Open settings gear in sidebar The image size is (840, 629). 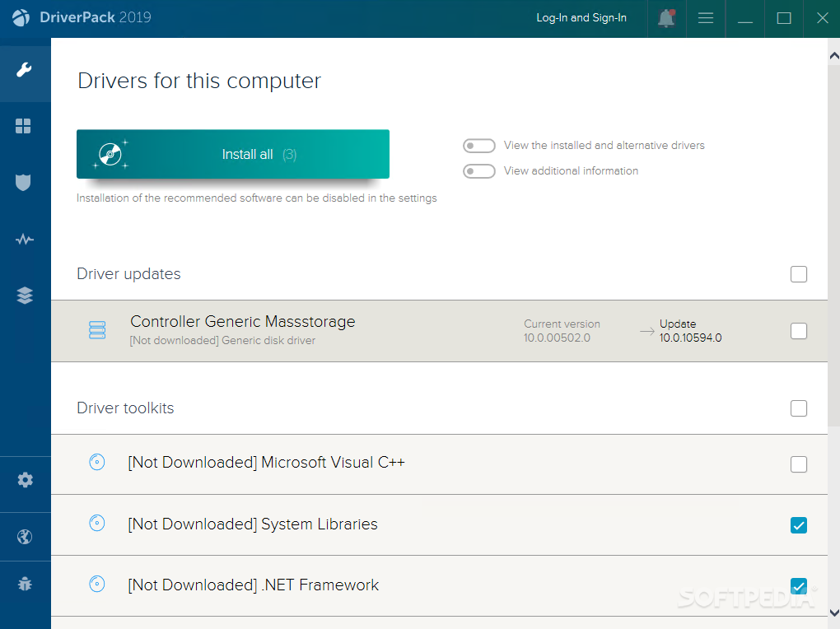tap(25, 480)
